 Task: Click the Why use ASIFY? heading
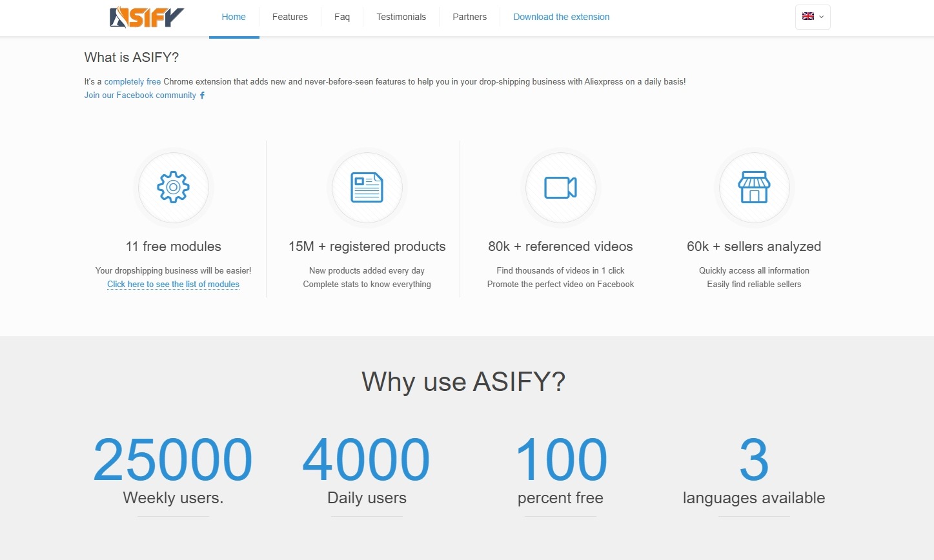(x=463, y=382)
